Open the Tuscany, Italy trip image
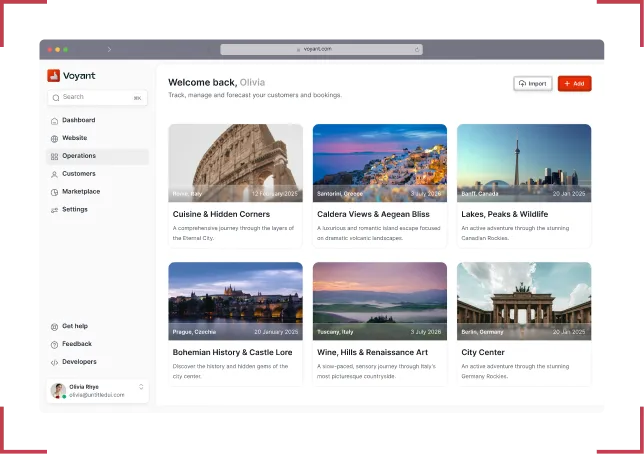644x454 pixels. (380, 301)
